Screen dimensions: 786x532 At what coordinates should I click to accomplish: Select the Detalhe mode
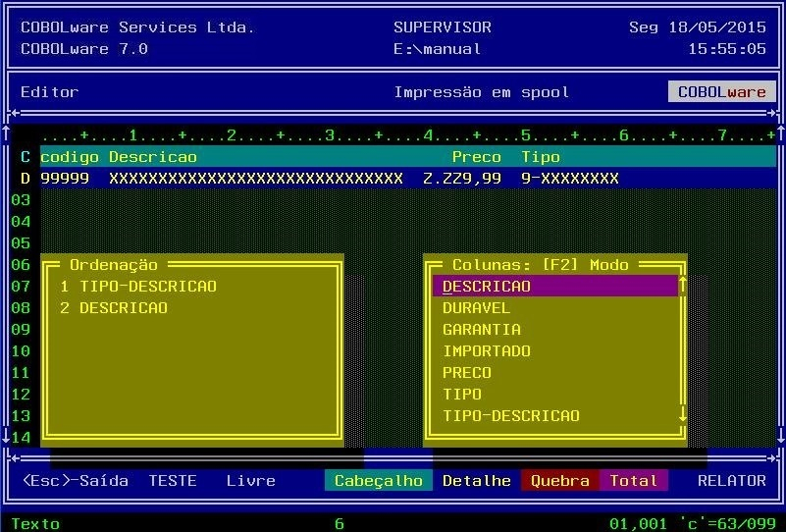(x=477, y=480)
